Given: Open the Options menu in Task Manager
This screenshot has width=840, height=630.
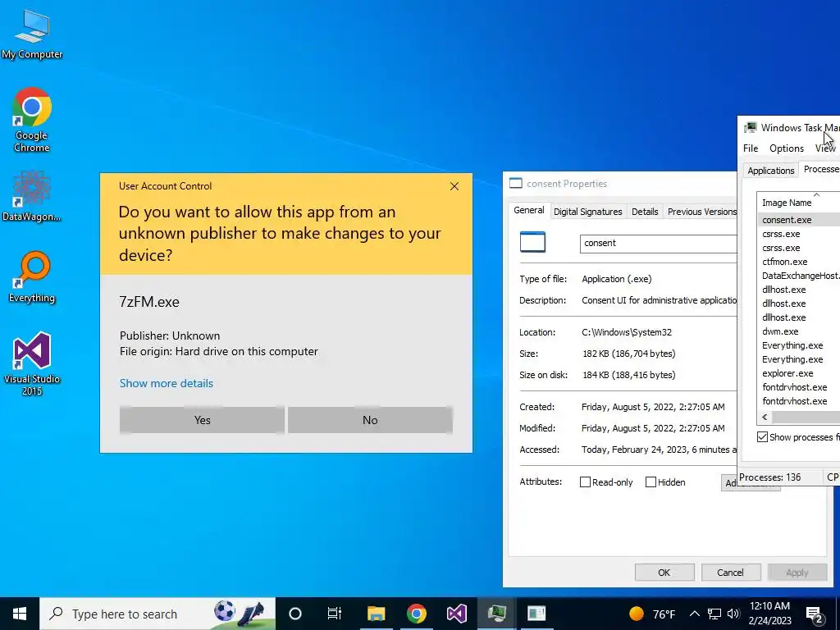Looking at the screenshot, I should 787,148.
